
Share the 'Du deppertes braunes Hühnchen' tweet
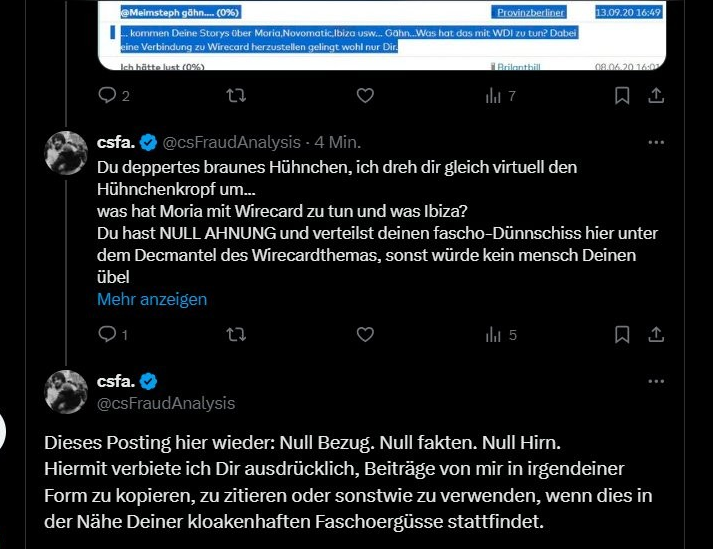coord(657,335)
